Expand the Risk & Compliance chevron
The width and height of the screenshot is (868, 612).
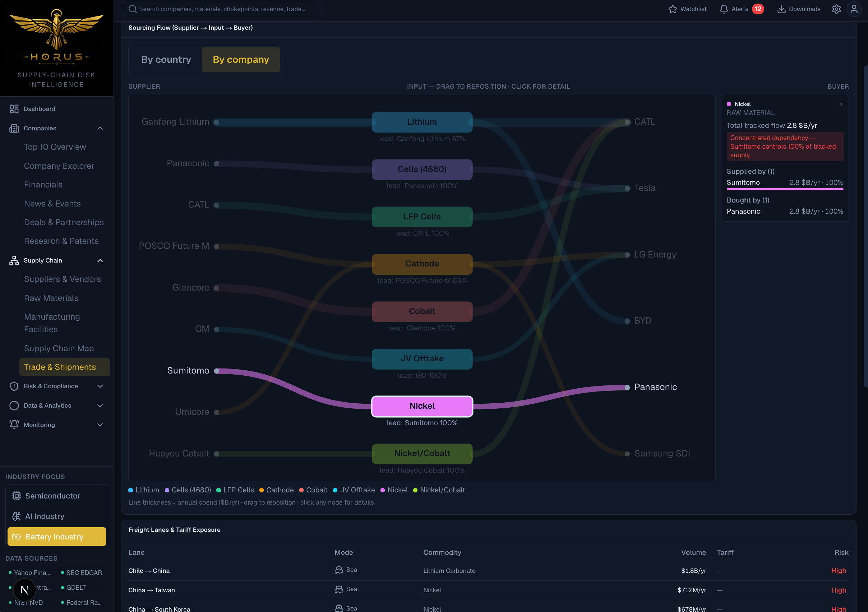(x=100, y=386)
